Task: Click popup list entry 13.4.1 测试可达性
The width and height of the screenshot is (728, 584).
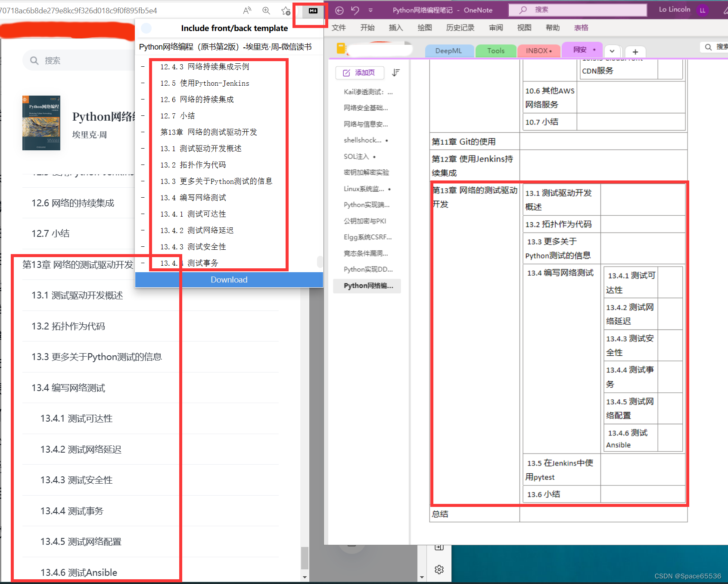Action: pyautogui.click(x=193, y=214)
